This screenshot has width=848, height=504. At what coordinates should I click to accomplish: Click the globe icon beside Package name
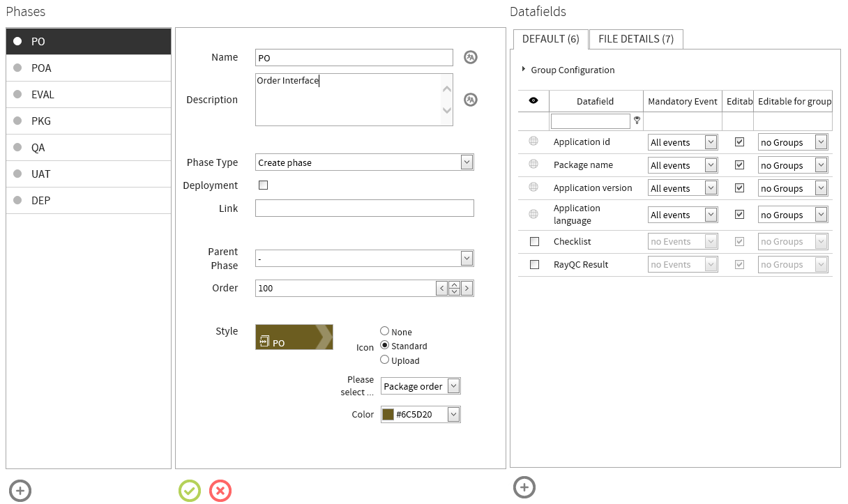533,165
